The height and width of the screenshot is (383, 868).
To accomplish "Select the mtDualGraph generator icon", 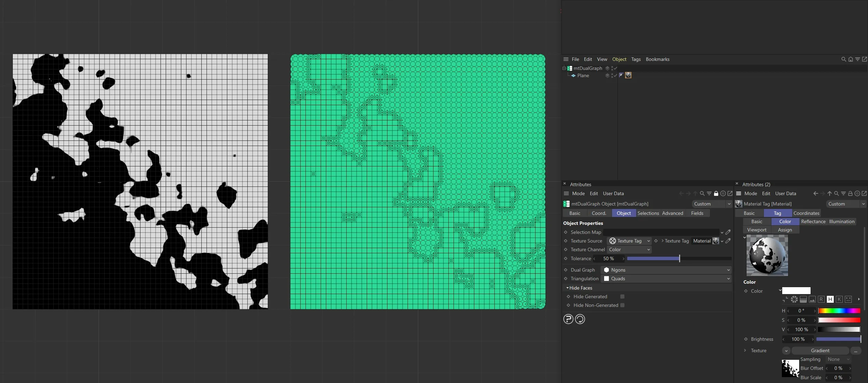I will coord(569,68).
